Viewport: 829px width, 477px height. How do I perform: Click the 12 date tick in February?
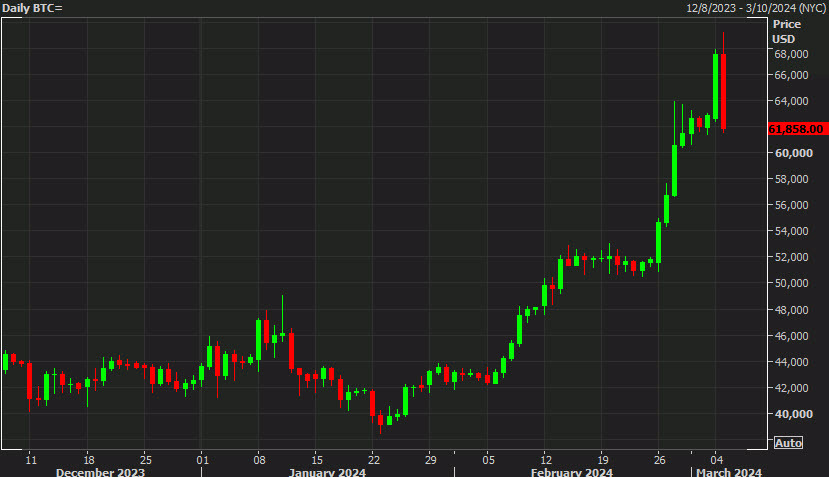click(546, 460)
